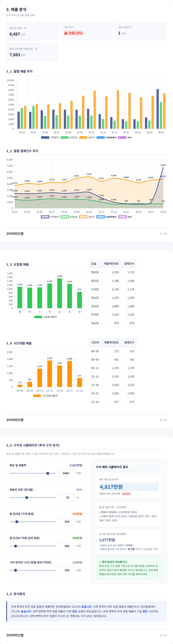Select the 월요일 table row label
The width and height of the screenshot is (173, 644).
(95, 272)
